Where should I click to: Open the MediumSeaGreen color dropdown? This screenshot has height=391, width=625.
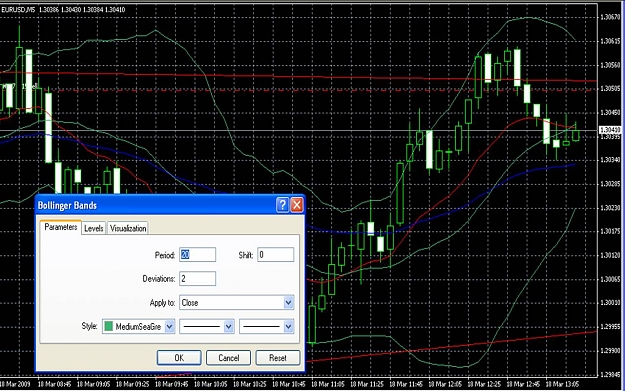138,326
